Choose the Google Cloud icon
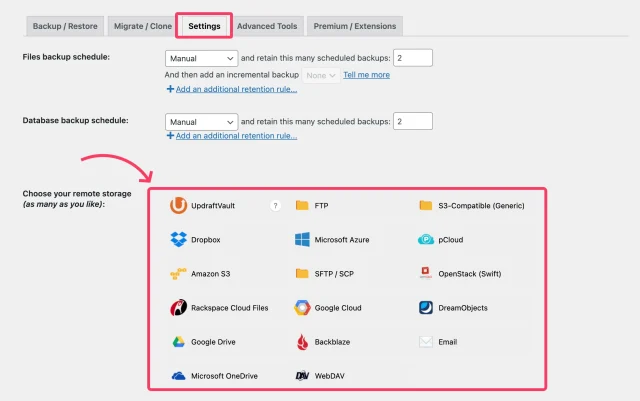The width and height of the screenshot is (640, 401). pyautogui.click(x=302, y=308)
